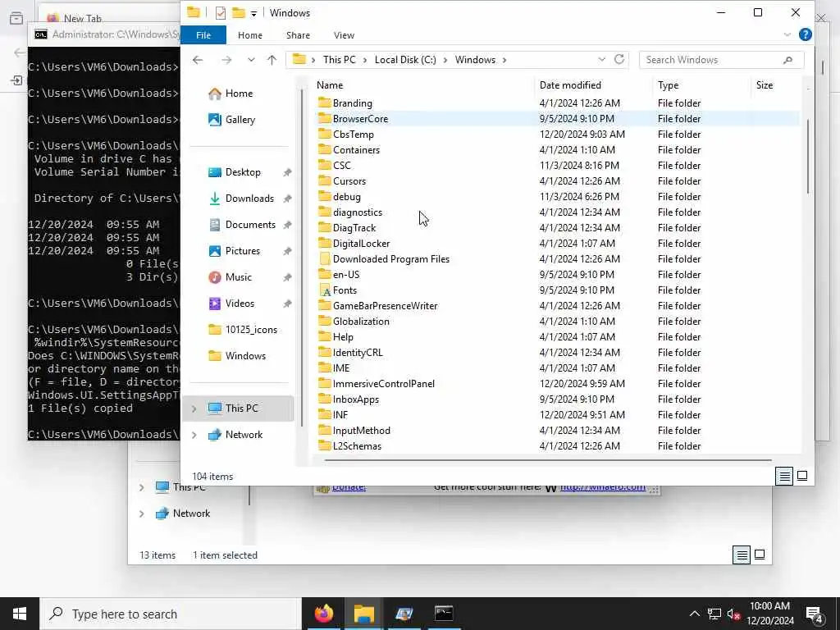
Task: Click the New folder quick access icon
Action: tap(239, 13)
